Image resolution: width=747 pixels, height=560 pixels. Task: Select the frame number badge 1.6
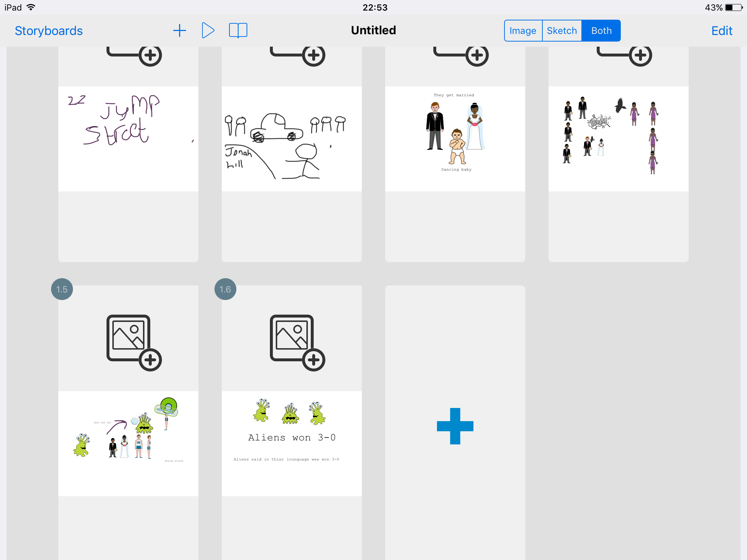click(225, 289)
